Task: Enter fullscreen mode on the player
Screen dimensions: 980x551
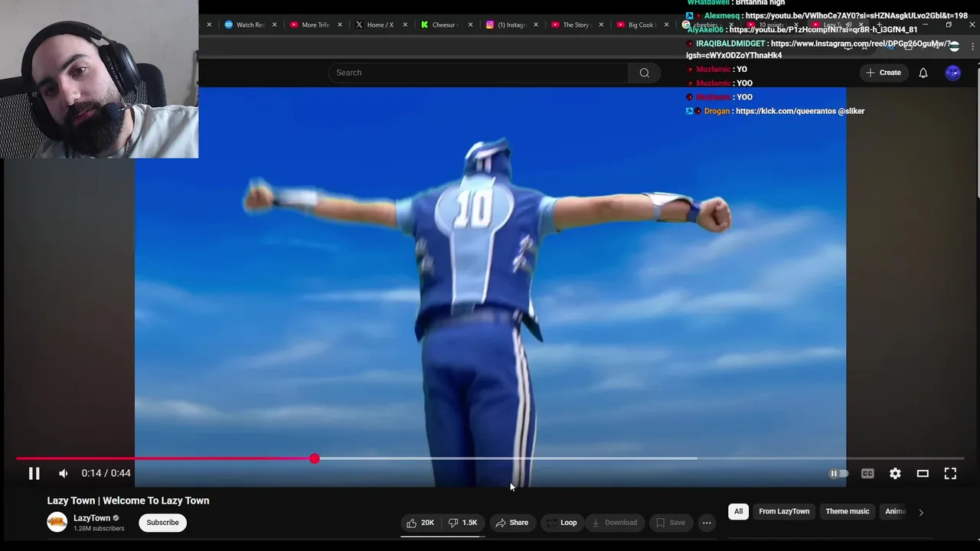Action: tap(950, 474)
